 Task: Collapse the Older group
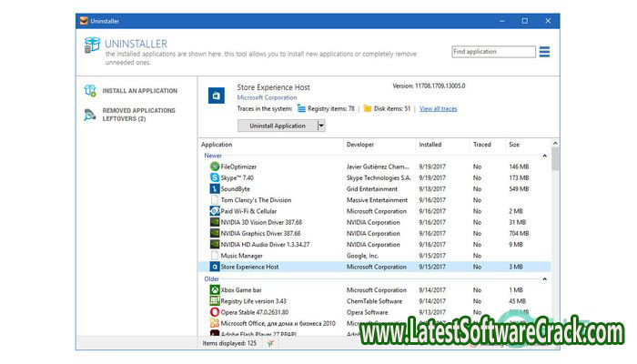[x=545, y=279]
